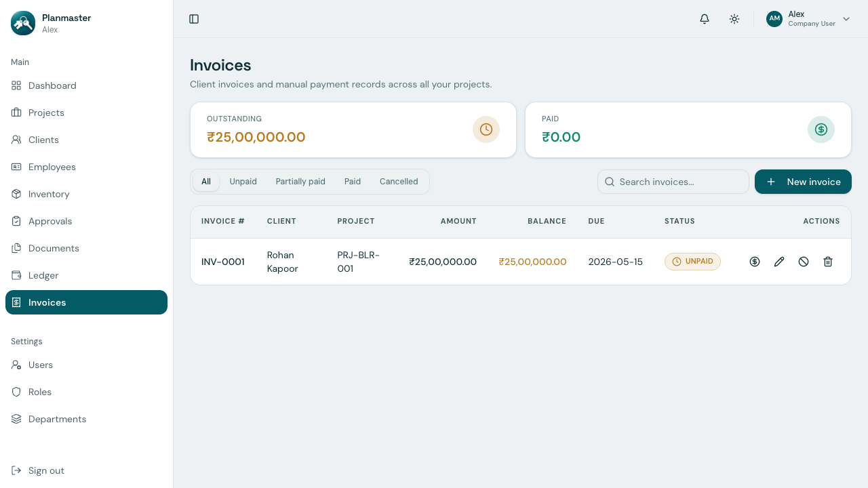Click the Balance column header
This screenshot has height=488, width=868.
tap(547, 221)
